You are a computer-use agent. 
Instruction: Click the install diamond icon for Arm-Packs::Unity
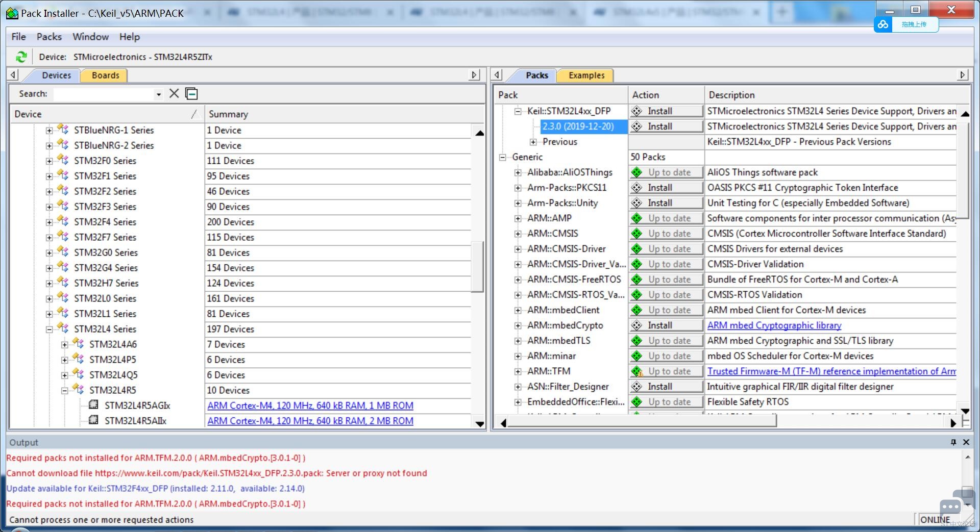(637, 203)
